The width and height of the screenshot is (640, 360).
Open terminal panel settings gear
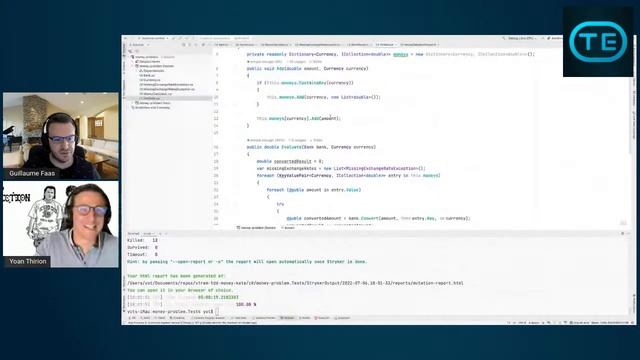pyautogui.click(x=622, y=233)
